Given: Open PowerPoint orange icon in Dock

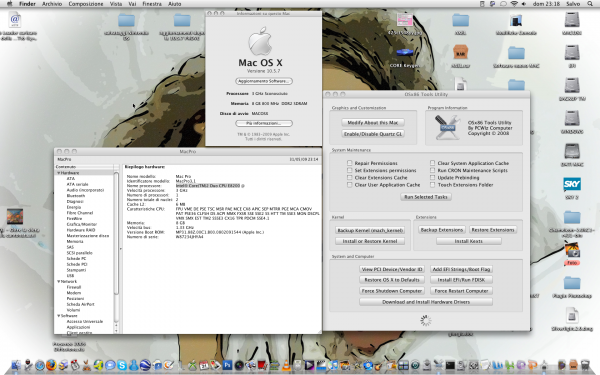Looking at the screenshot, I should pos(532,365).
